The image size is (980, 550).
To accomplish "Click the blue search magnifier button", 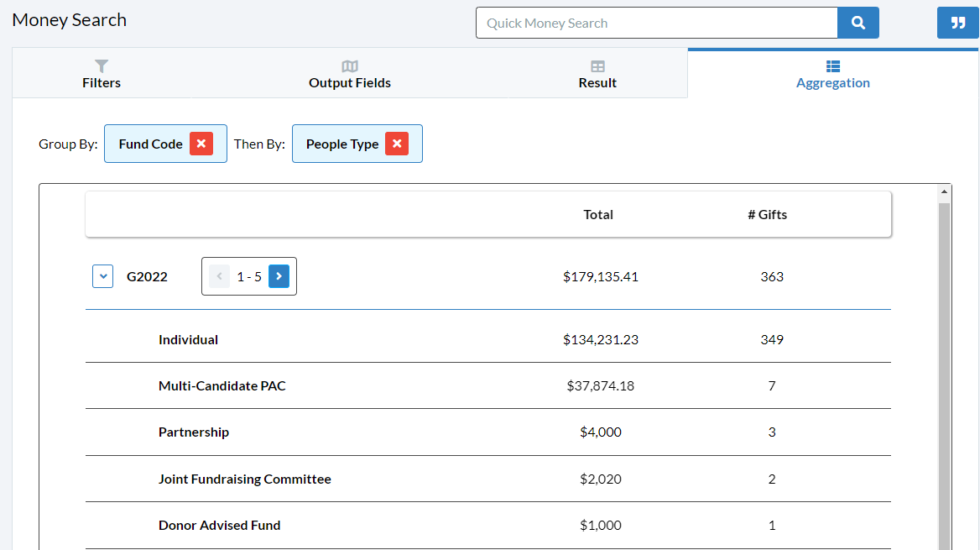I will point(858,24).
